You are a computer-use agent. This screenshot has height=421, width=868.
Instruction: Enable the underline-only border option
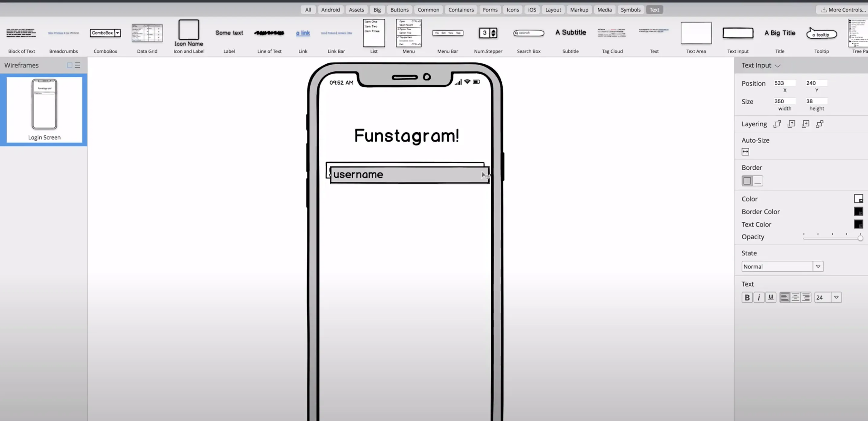click(x=758, y=181)
